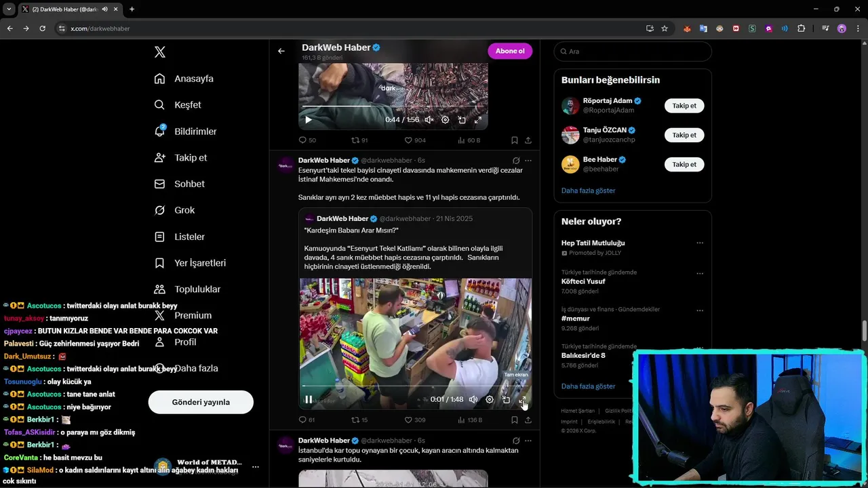
Task: Go to Anasayfa in sidebar
Action: (x=184, y=79)
